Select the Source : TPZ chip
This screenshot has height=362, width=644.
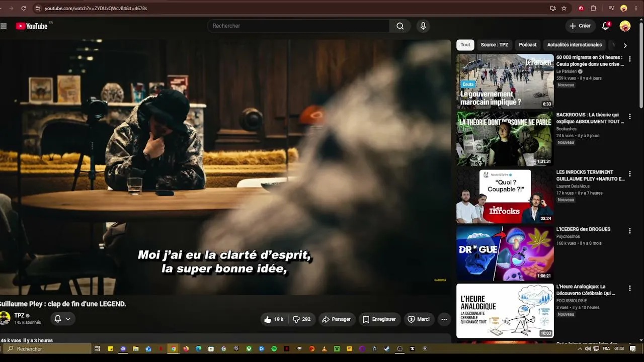click(x=494, y=45)
